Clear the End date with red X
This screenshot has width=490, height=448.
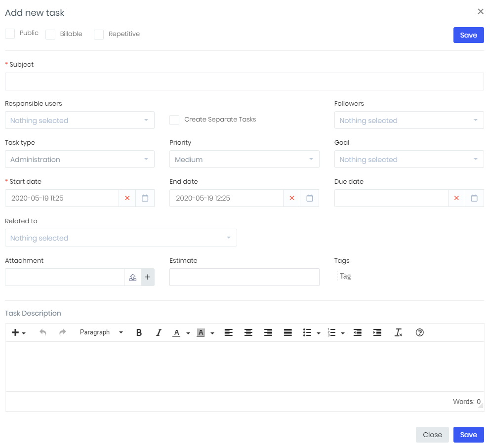point(292,198)
